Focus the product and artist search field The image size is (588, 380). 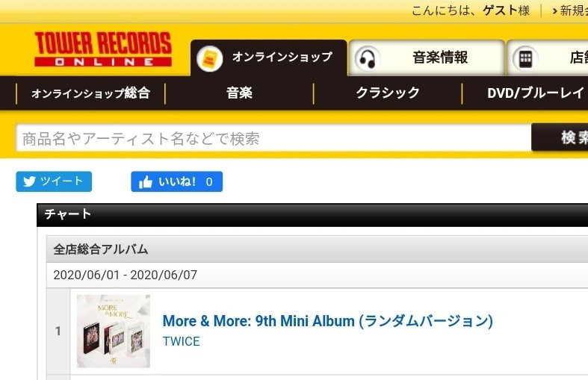pyautogui.click(x=273, y=138)
